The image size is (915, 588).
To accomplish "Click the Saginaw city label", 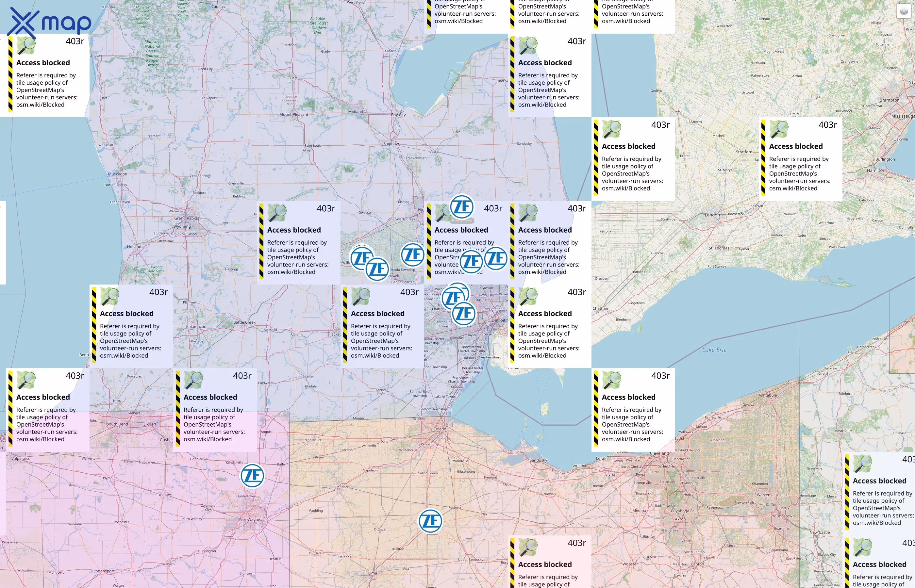I will 391,144.
